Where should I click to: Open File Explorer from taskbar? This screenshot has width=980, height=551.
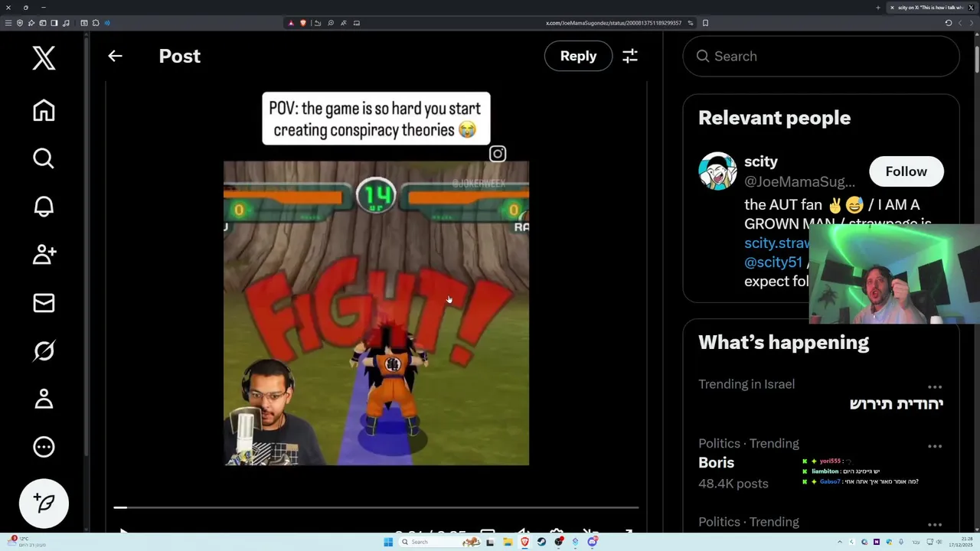point(508,542)
